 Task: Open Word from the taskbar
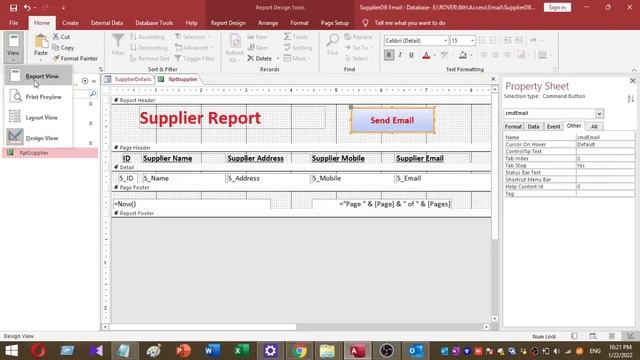pyautogui.click(x=212, y=351)
